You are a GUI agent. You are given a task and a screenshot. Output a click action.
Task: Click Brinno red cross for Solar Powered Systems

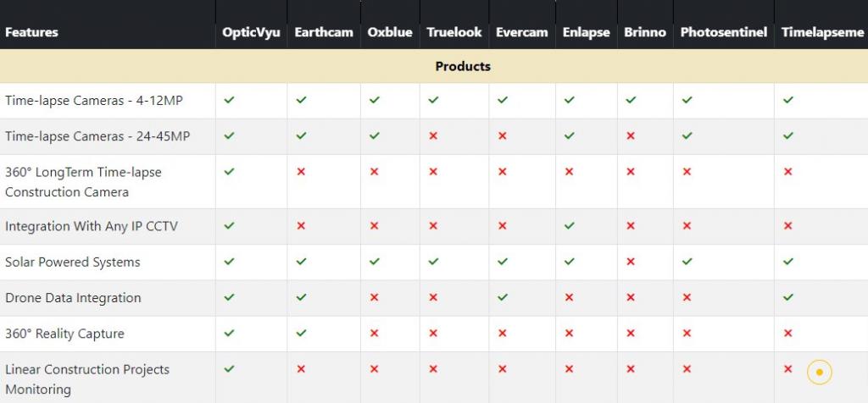tap(630, 262)
